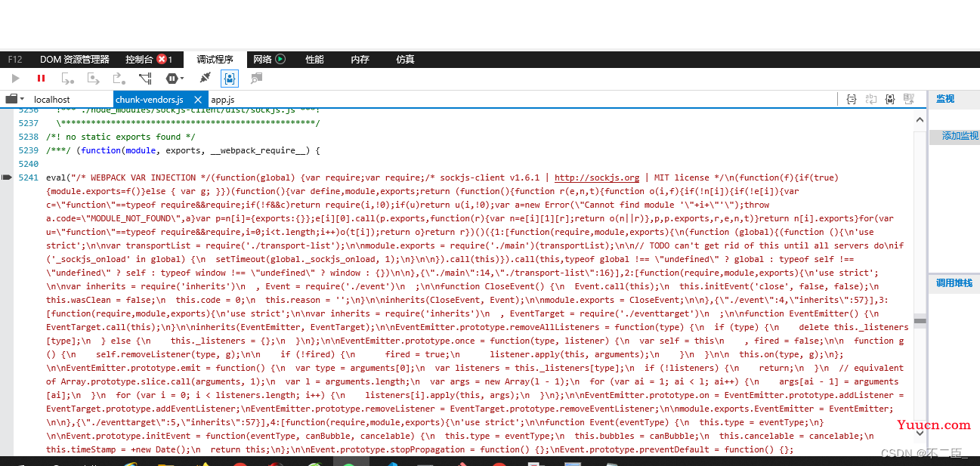The image size is (980, 466).
Task: Open the exception-break settings dropdown
Action: tap(175, 78)
